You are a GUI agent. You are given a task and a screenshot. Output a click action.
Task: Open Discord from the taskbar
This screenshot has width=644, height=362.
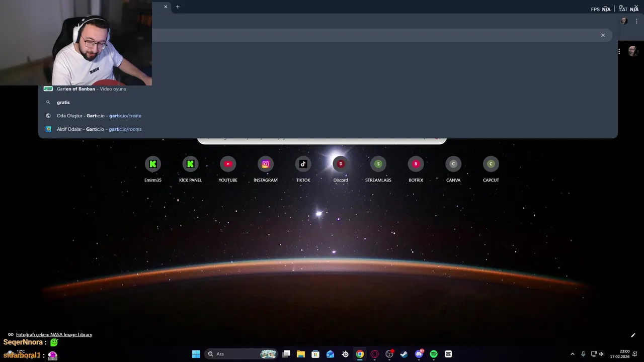419,354
